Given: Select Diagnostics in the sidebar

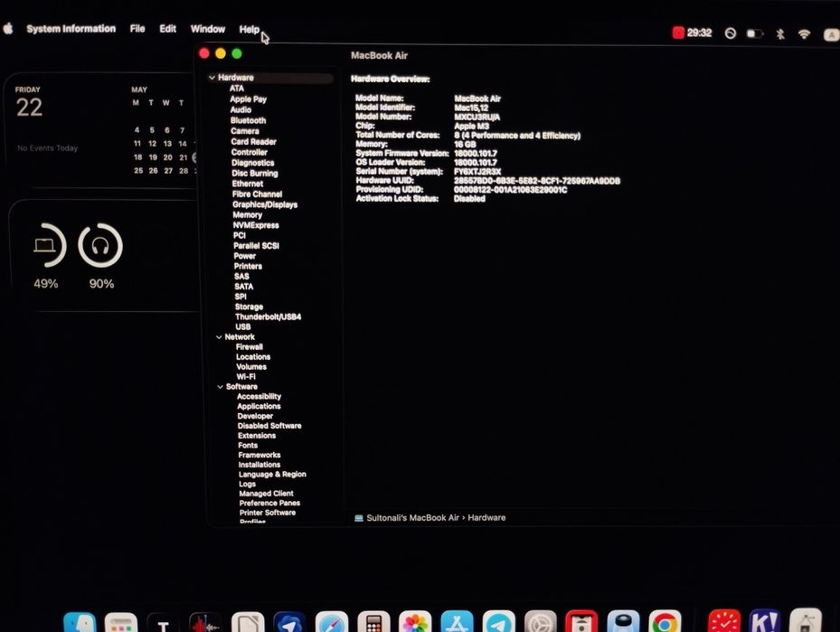Looking at the screenshot, I should tap(253, 163).
